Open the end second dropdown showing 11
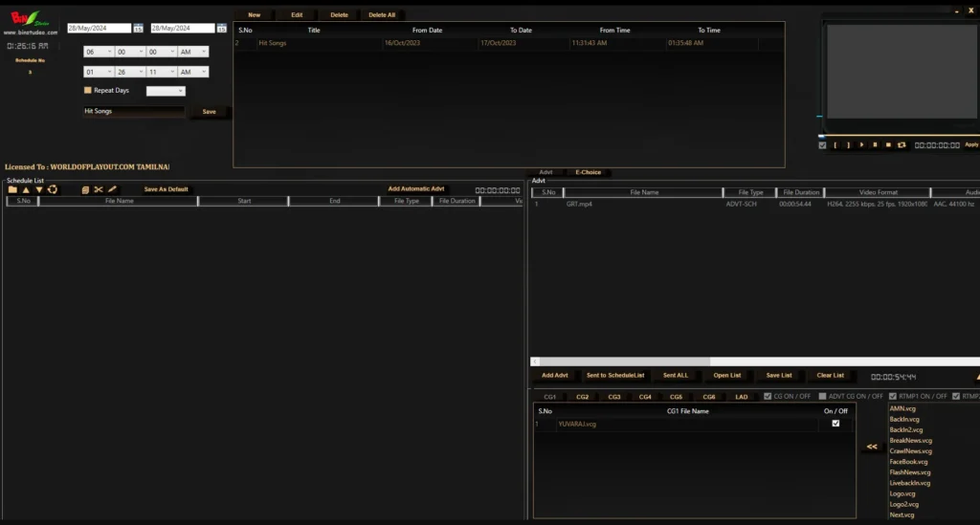Image resolution: width=980 pixels, height=525 pixels. (x=161, y=72)
